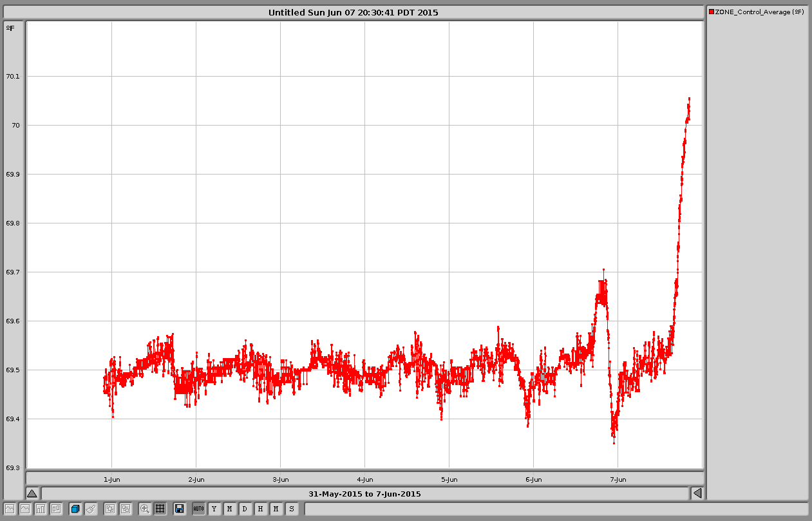Click the 4-Jun x-axis date label
The image size is (812, 521).
coord(365,479)
